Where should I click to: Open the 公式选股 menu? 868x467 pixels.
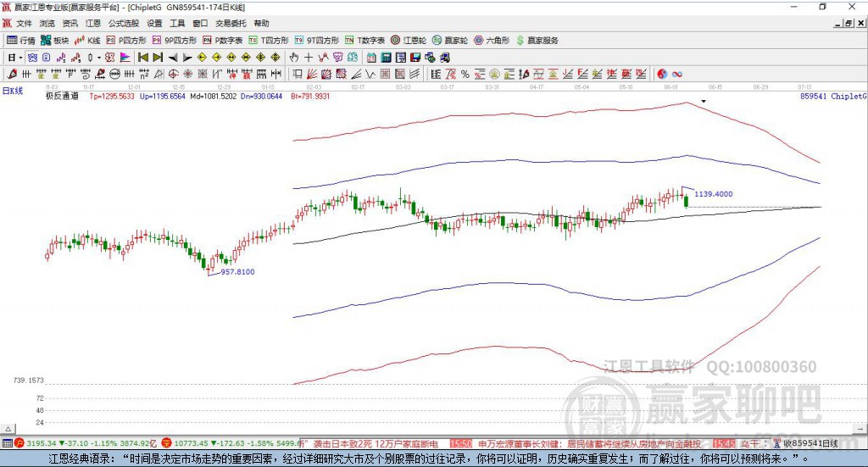pos(124,23)
